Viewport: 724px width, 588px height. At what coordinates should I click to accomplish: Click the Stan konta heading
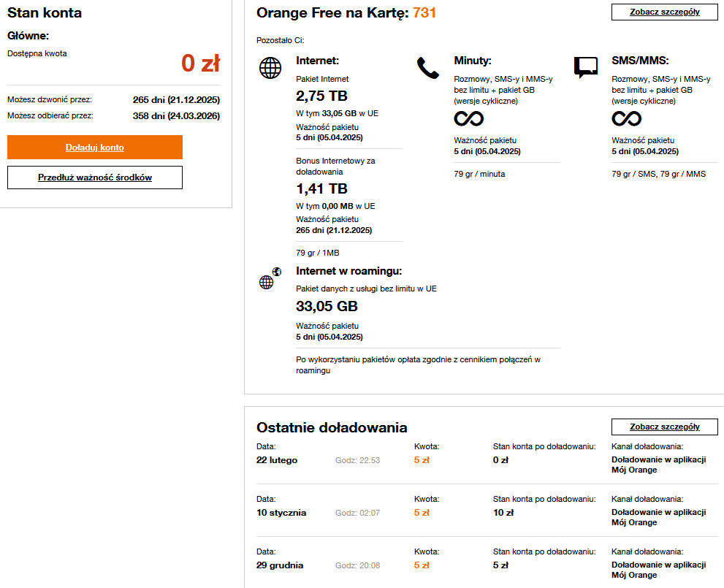[45, 13]
